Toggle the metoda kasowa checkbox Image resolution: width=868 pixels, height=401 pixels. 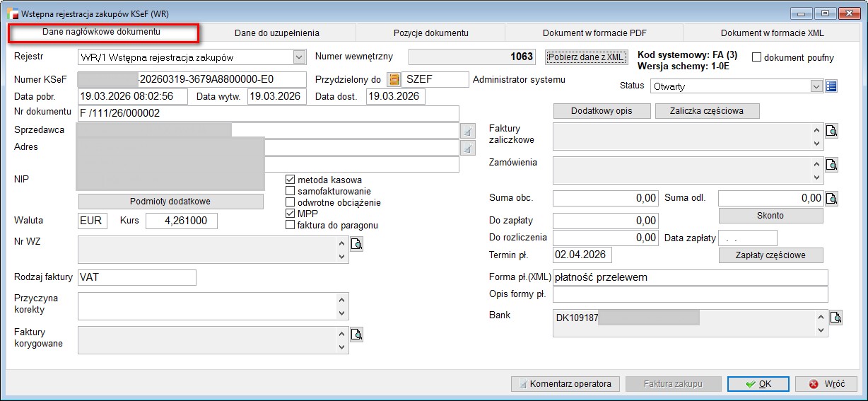(290, 180)
